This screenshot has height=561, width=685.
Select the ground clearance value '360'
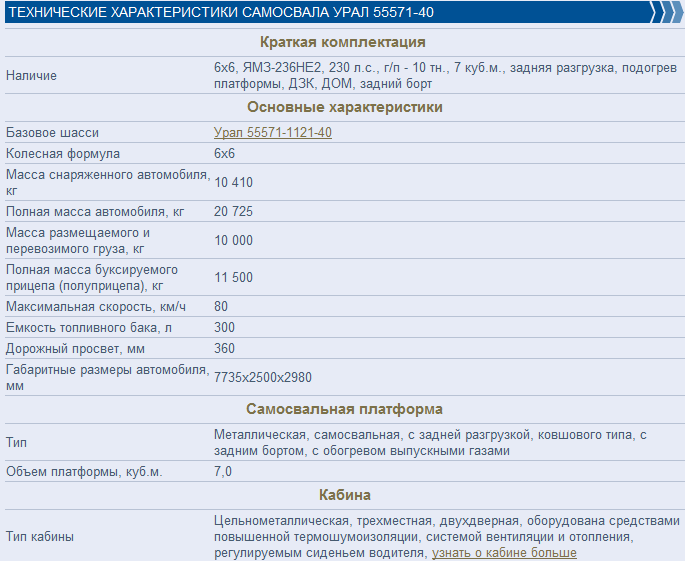(x=225, y=348)
